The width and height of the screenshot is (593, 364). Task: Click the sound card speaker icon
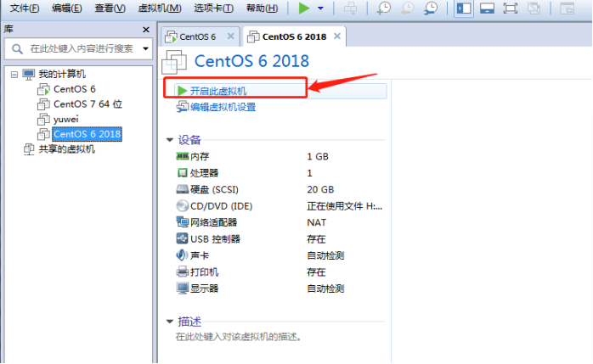point(182,255)
